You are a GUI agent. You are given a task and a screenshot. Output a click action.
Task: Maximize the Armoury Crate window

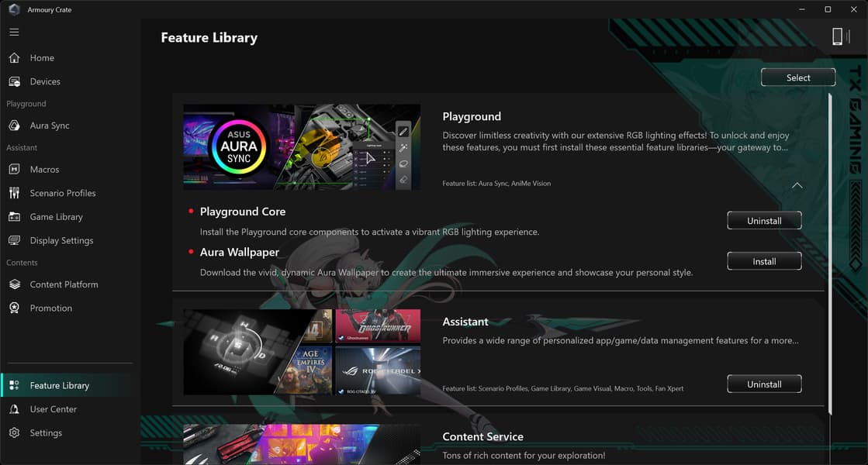pyautogui.click(x=828, y=9)
